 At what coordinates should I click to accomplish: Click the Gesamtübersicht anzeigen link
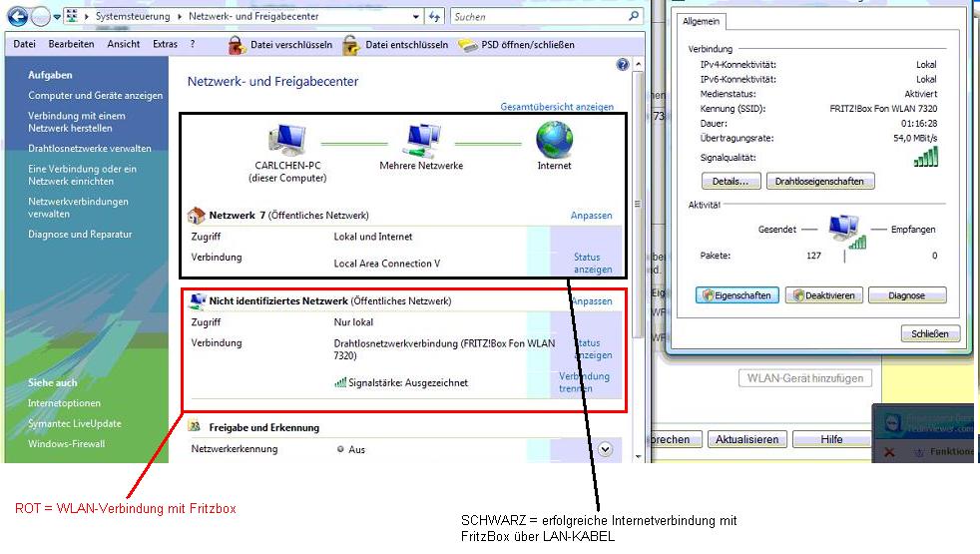tap(557, 107)
